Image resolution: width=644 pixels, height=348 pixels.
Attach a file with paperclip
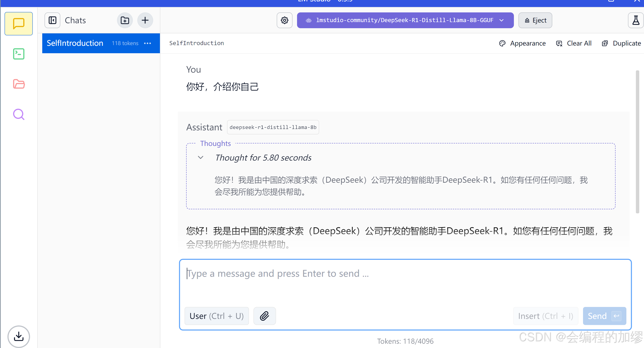(x=264, y=316)
